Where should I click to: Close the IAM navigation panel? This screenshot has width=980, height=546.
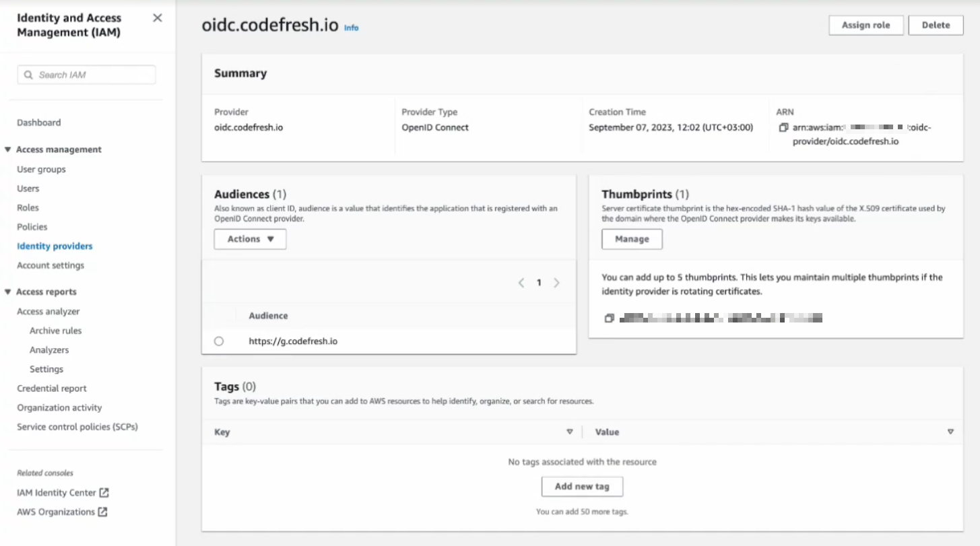click(158, 18)
